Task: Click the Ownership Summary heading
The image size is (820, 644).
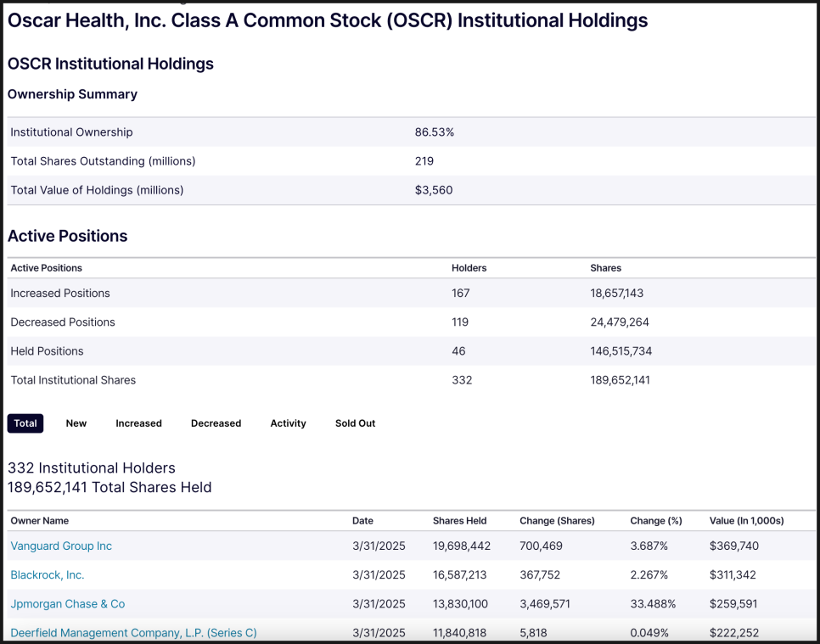Action: 72,94
